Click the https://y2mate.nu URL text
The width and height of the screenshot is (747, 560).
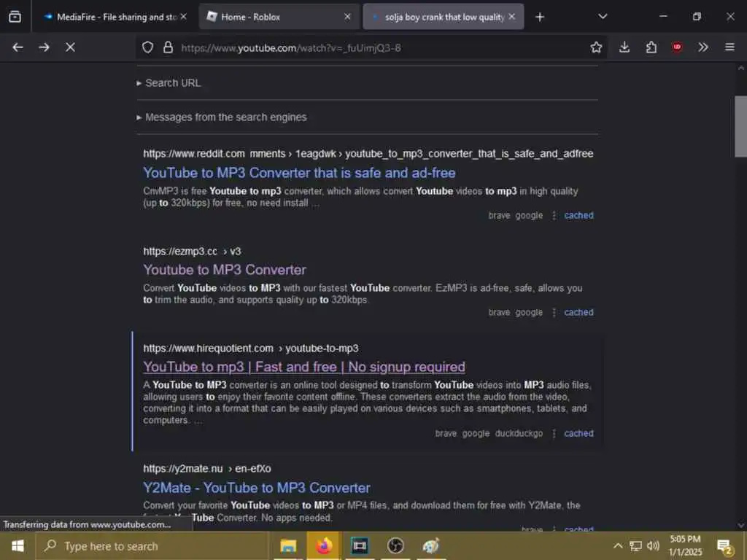pyautogui.click(x=206, y=469)
